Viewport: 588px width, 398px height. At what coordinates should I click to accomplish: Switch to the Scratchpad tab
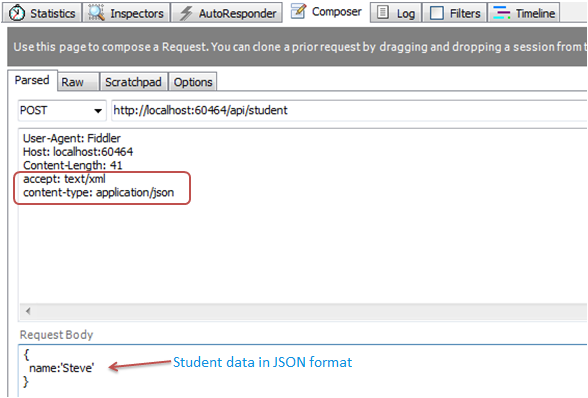(134, 82)
